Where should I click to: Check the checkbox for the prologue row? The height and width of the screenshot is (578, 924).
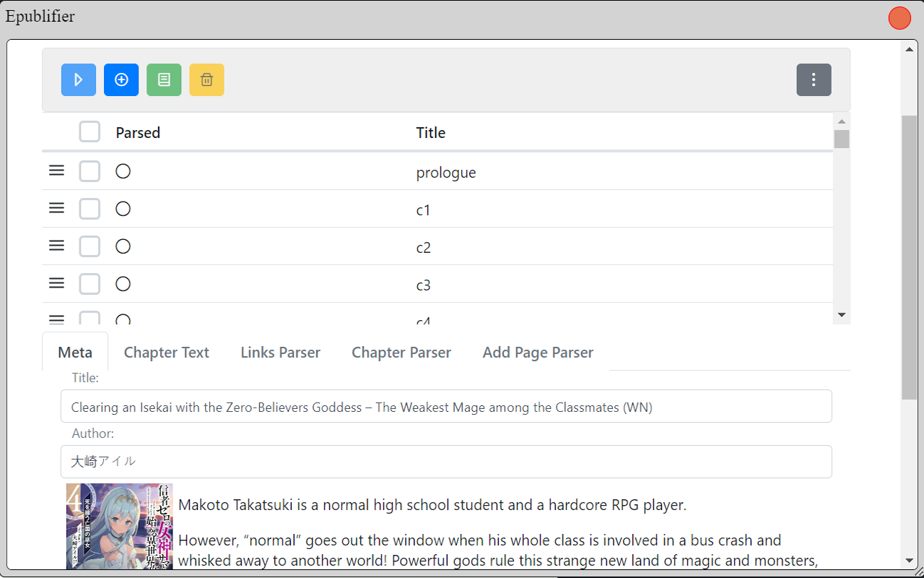[90, 172]
